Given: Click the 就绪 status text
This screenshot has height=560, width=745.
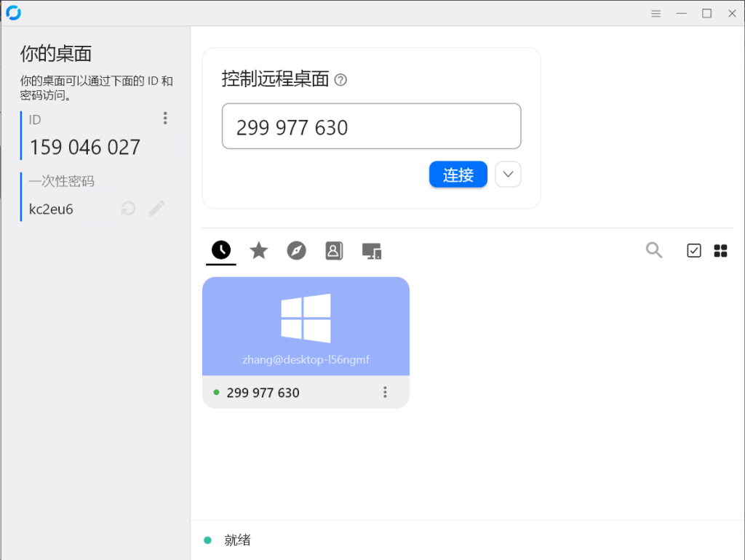Looking at the screenshot, I should (x=237, y=540).
